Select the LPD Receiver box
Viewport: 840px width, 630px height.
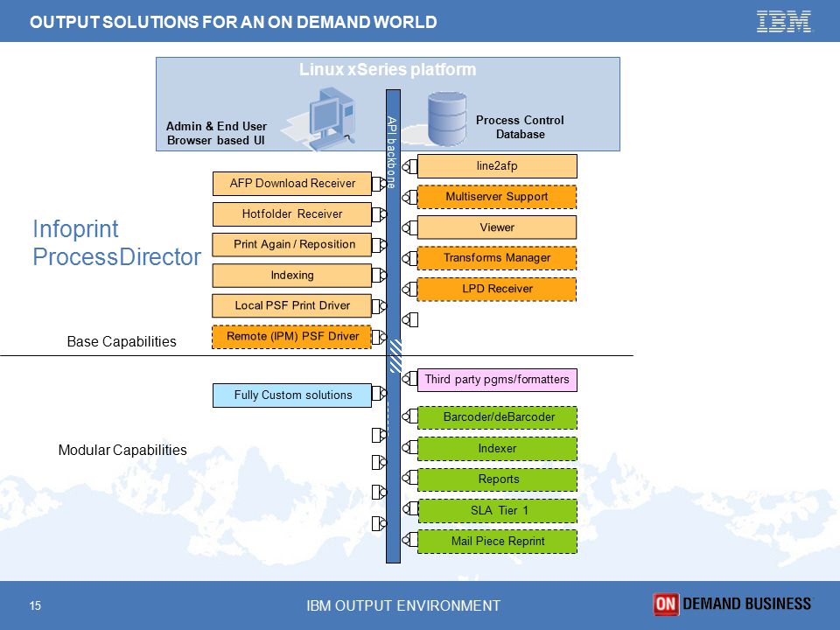(x=497, y=290)
